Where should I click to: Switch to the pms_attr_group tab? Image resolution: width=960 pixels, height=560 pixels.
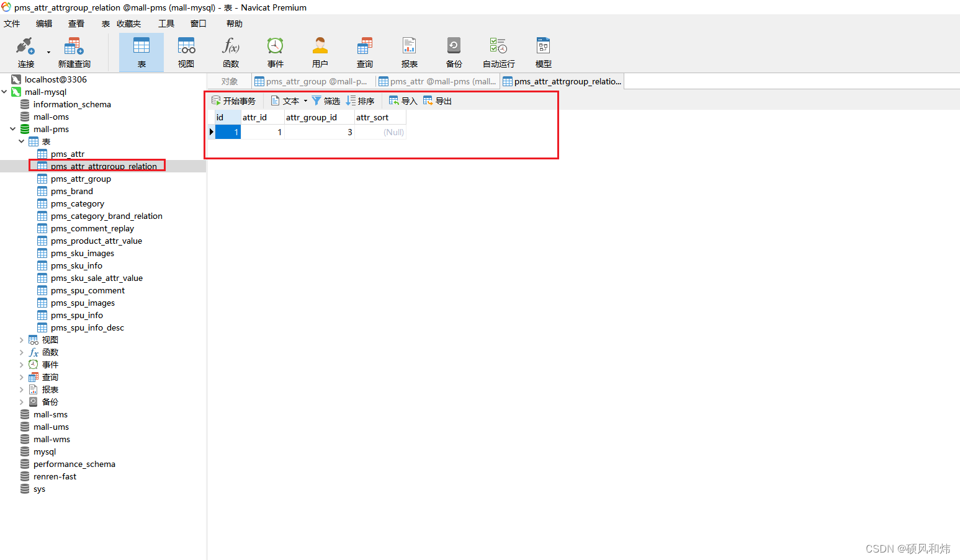[x=313, y=81]
